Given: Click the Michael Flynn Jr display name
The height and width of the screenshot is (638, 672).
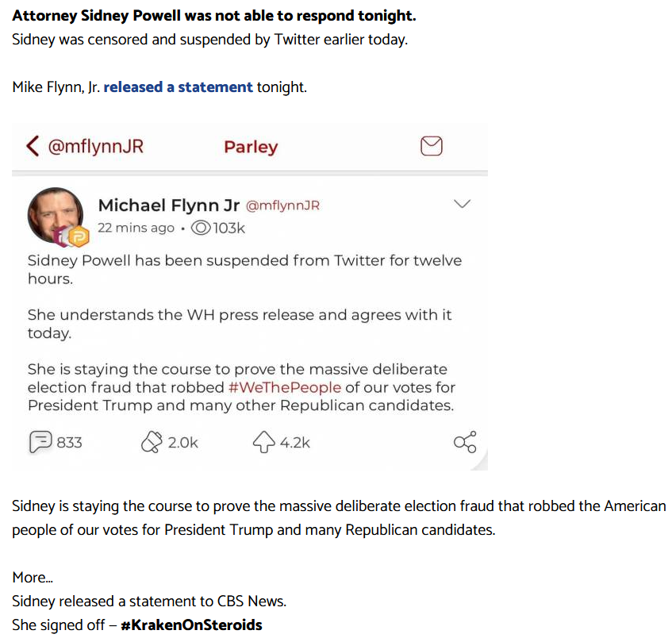Looking at the screenshot, I should pos(169,206).
